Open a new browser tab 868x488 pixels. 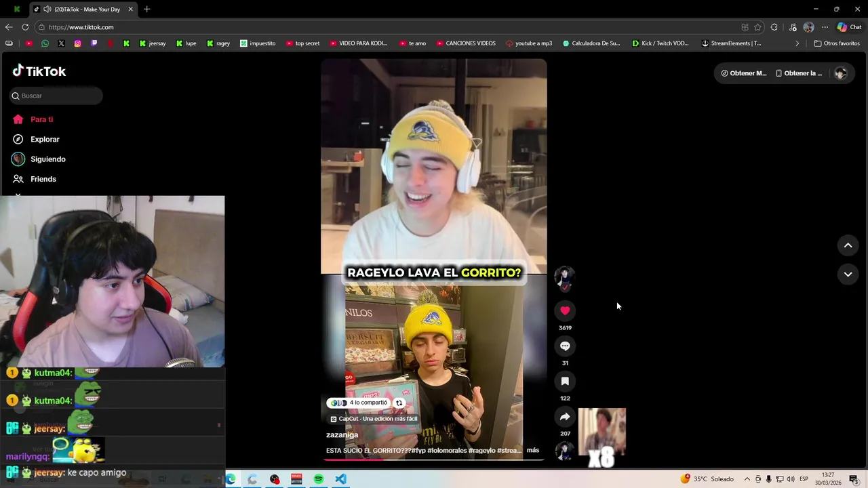click(146, 9)
